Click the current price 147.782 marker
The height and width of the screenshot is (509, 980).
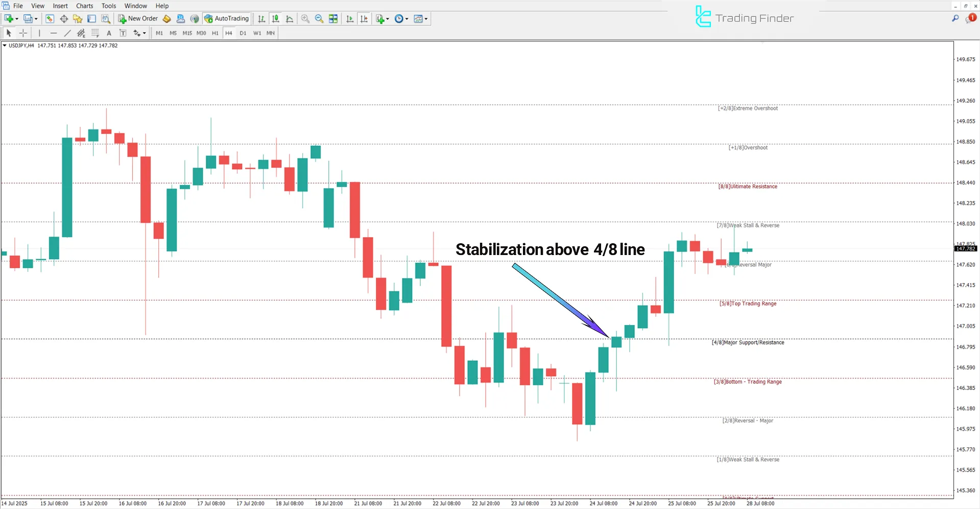pos(965,248)
